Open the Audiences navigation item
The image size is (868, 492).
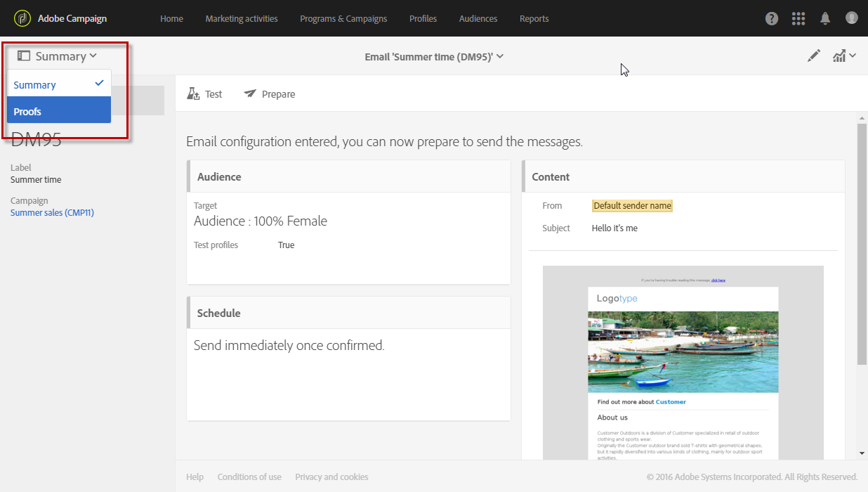[x=478, y=19]
